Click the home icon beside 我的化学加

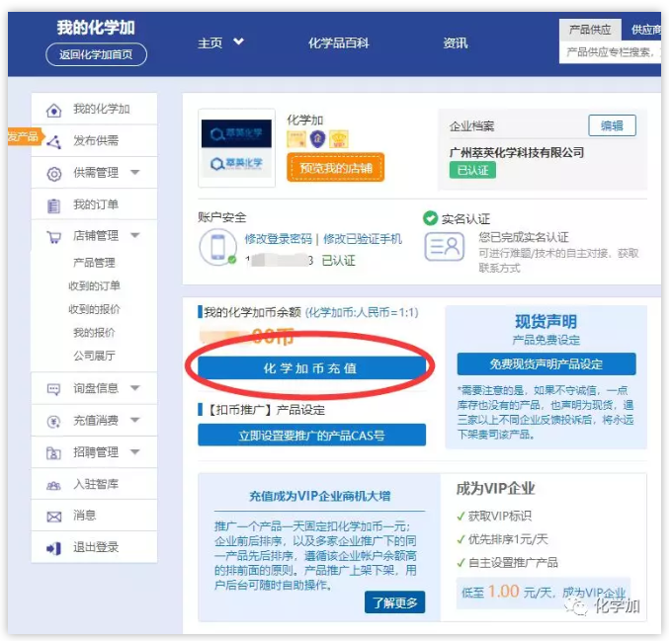[53, 110]
